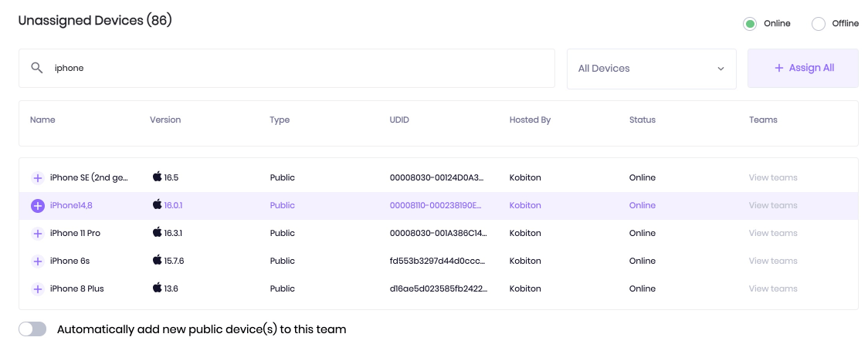The height and width of the screenshot is (344, 868).
Task: Click UDID d16ae5d023585fb2422...
Action: [x=439, y=288]
